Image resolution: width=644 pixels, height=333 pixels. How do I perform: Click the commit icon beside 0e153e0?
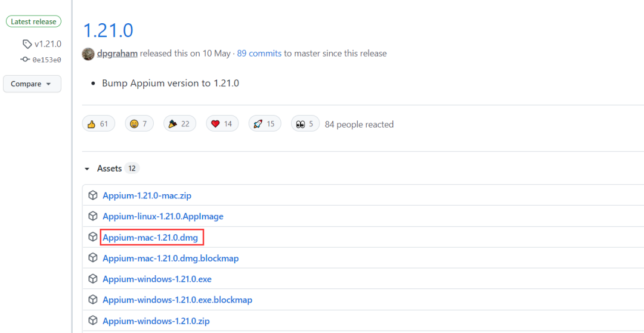point(26,60)
